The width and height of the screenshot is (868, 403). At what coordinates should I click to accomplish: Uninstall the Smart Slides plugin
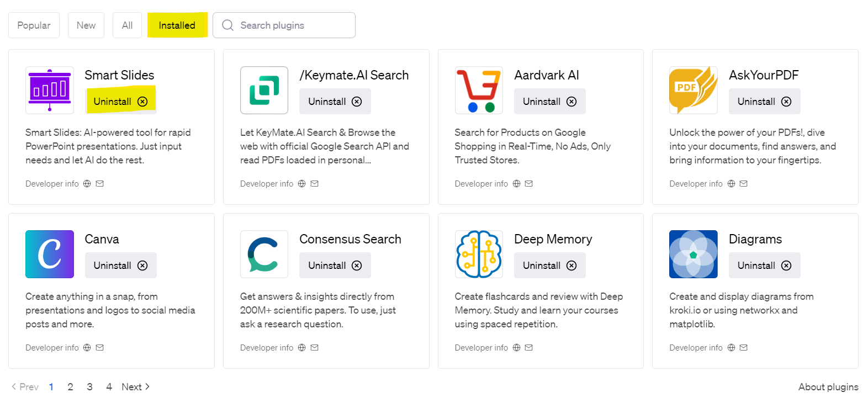coord(121,102)
